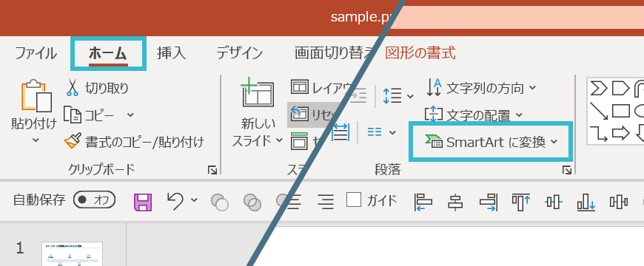Click the first merge shapes icon beside undo
644x266 pixels.
point(220,202)
